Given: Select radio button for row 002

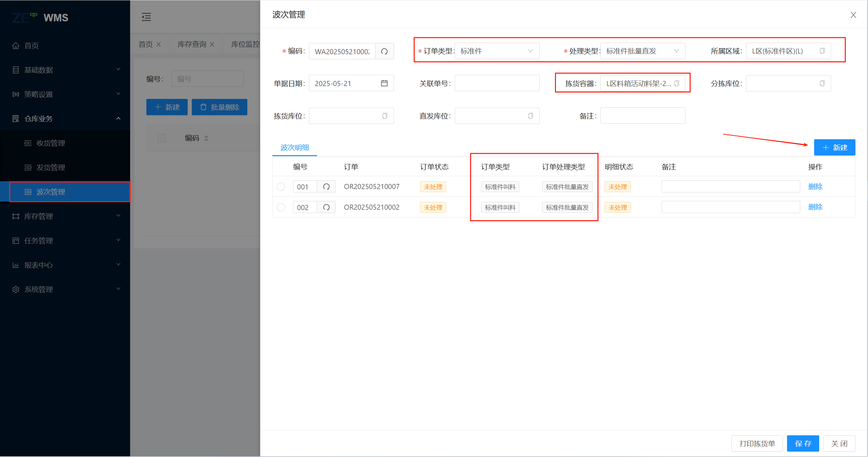Looking at the screenshot, I should click(281, 207).
